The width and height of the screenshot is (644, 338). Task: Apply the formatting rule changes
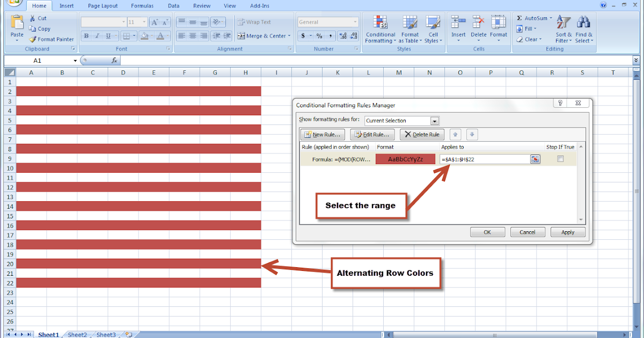pyautogui.click(x=568, y=232)
